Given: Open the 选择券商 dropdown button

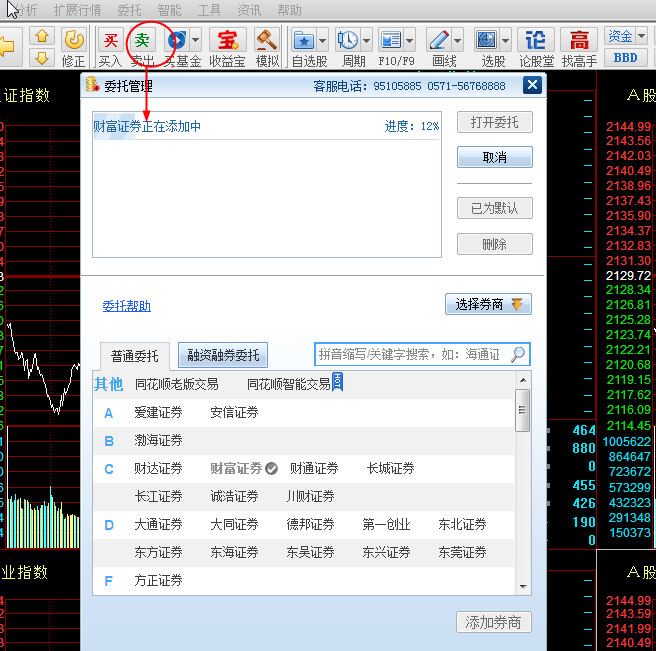Looking at the screenshot, I should (488, 304).
